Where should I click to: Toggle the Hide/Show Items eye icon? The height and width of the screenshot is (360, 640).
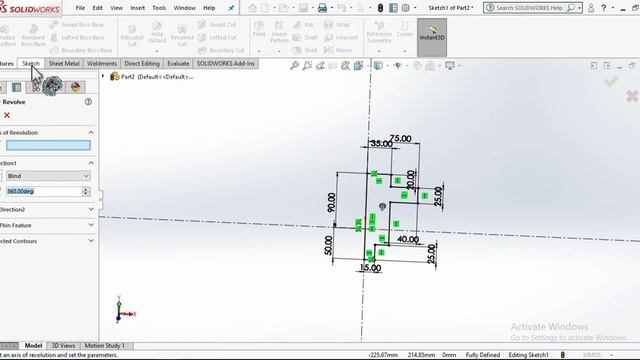click(x=397, y=65)
